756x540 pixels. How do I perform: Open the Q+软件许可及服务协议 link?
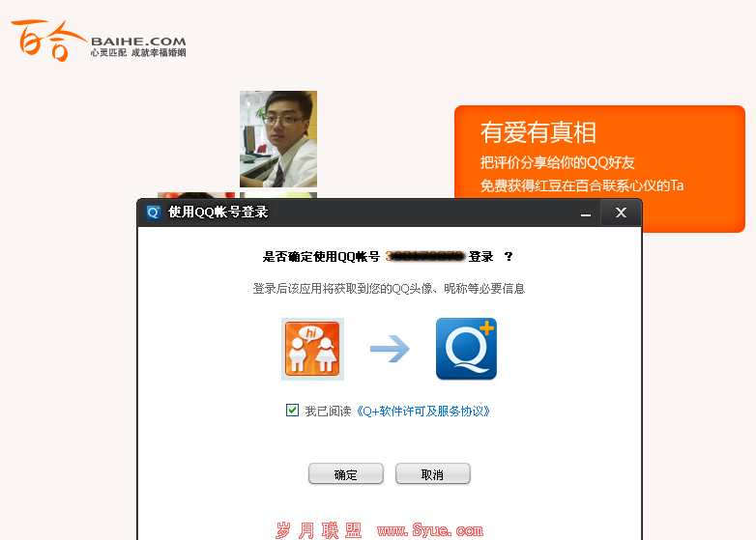click(x=422, y=411)
